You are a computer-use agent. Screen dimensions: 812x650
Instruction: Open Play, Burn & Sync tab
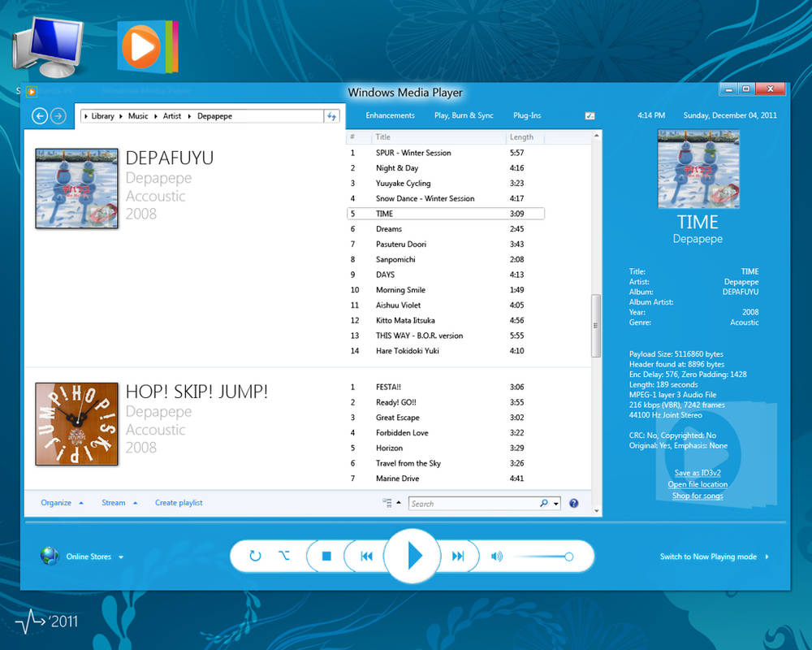(464, 115)
